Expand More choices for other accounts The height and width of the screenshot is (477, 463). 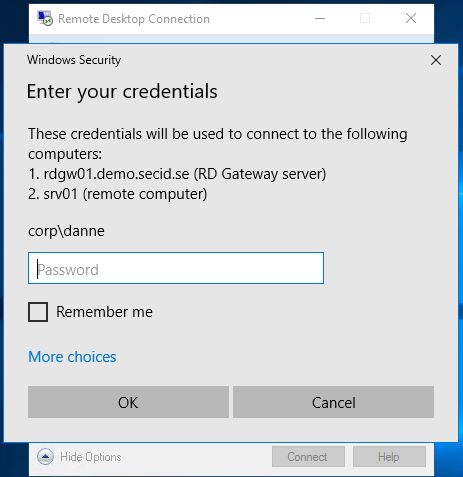pos(72,357)
